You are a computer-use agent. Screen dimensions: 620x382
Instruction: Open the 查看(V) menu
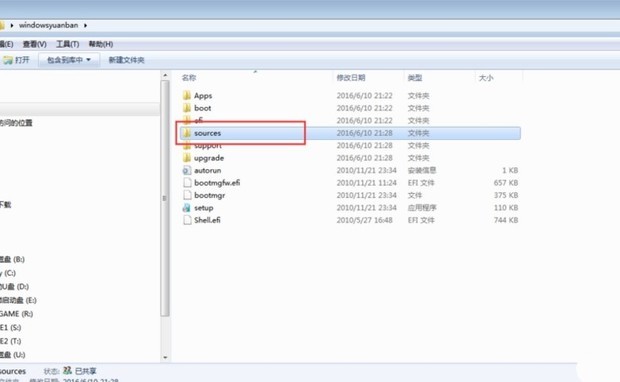tap(34, 44)
